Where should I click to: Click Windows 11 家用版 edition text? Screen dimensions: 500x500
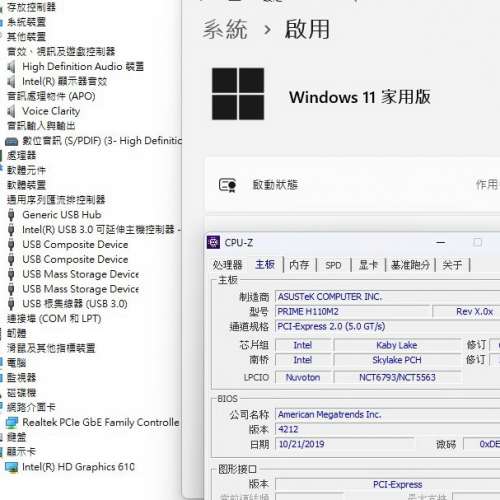[360, 97]
